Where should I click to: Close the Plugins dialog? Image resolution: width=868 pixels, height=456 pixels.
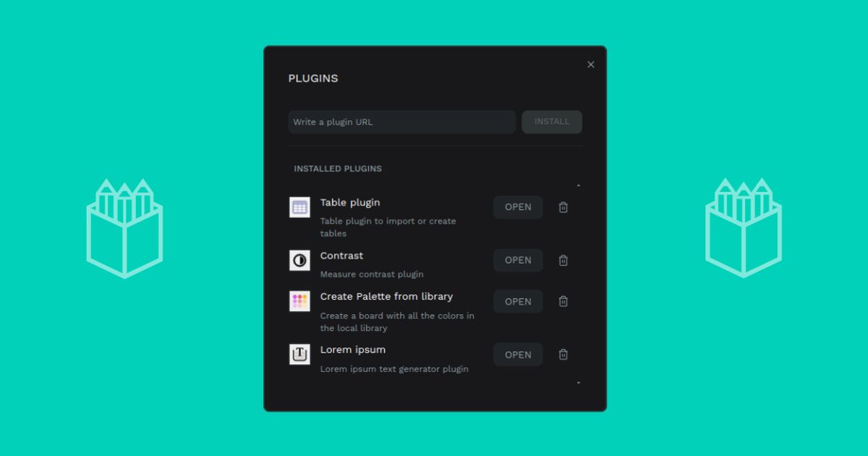point(591,64)
